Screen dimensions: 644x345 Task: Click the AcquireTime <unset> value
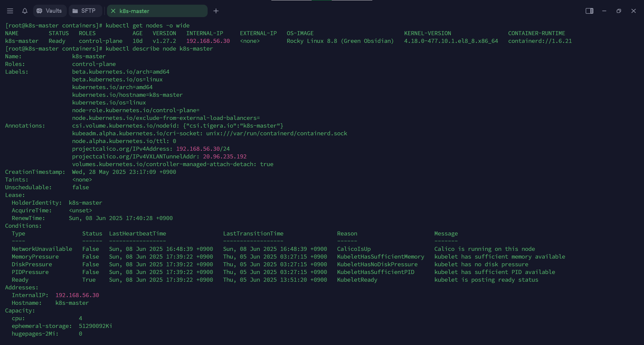coord(80,210)
